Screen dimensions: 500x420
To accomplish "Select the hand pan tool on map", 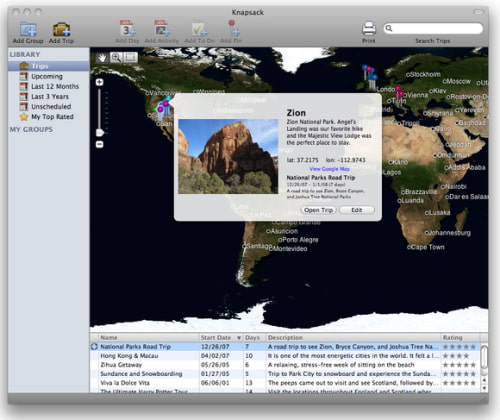I will click(102, 58).
